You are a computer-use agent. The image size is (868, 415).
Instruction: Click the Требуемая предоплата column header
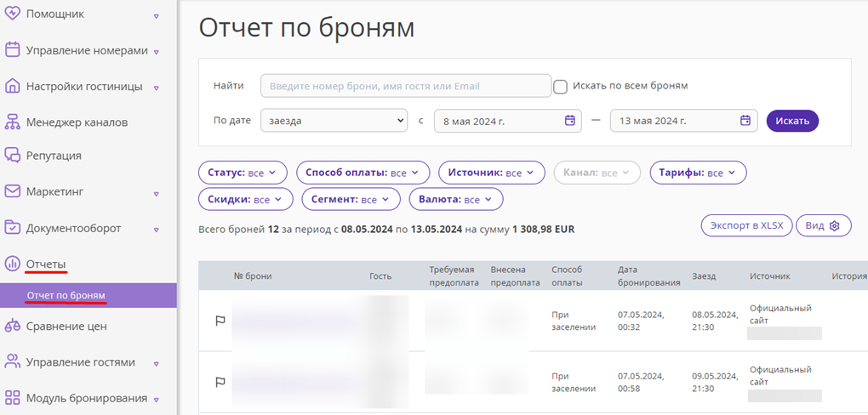click(452, 276)
